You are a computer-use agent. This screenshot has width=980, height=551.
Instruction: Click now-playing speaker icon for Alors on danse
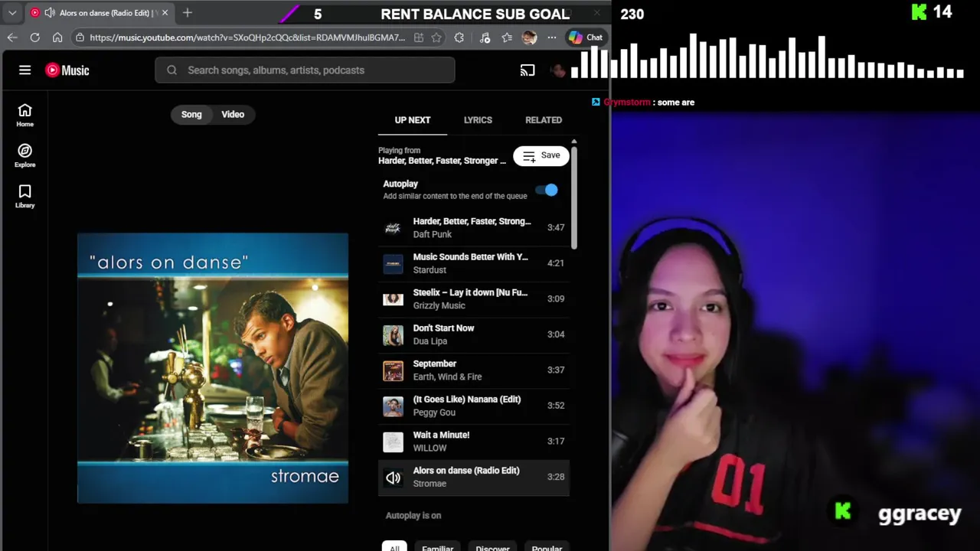click(x=393, y=478)
